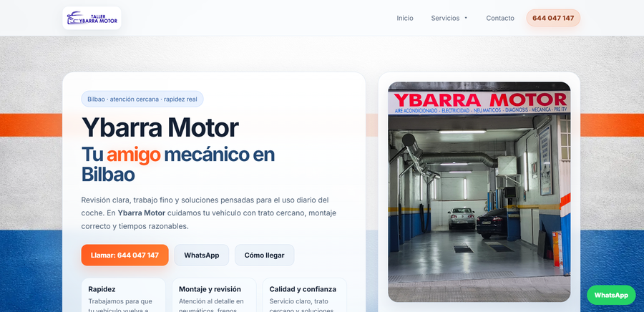Click the Taller Ybarra Motor logo
644x312 pixels.
(92, 18)
